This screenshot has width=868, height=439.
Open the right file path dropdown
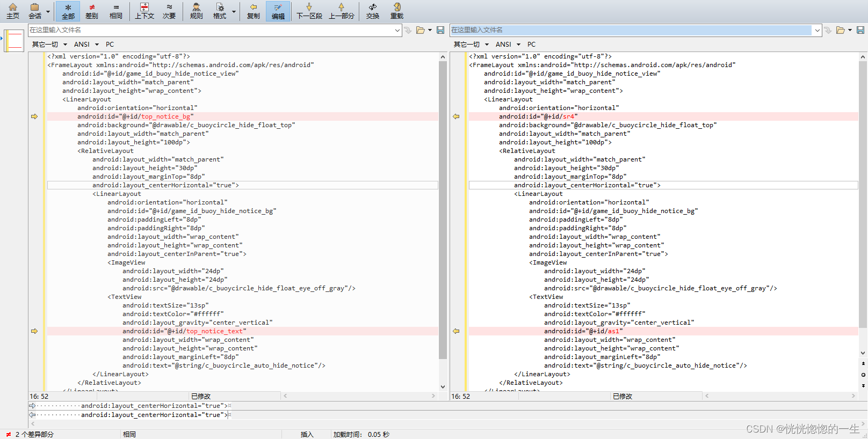818,30
